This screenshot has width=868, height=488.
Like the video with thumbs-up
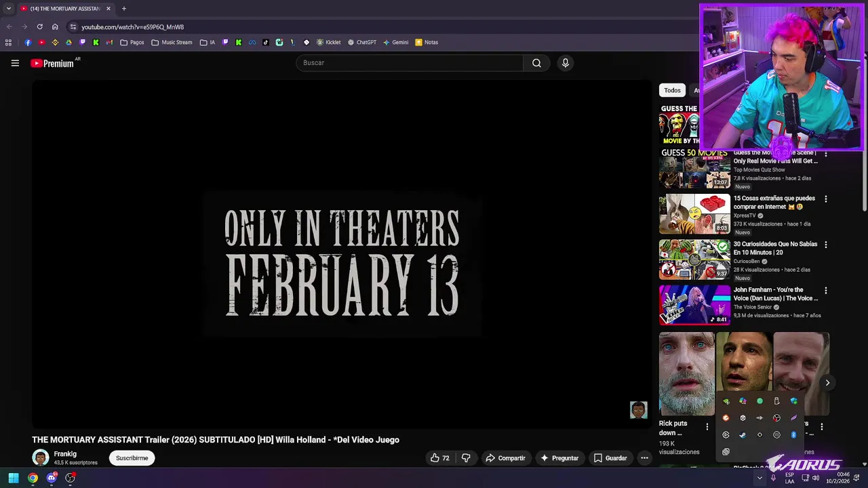coord(440,458)
